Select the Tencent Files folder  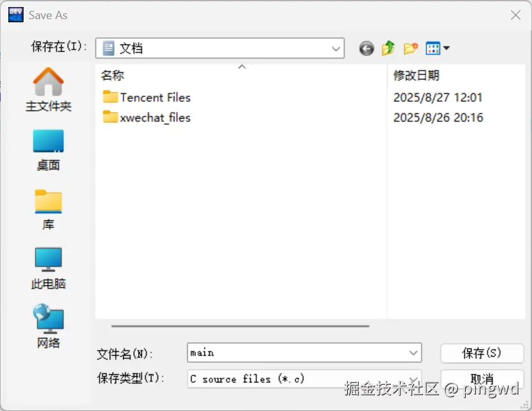point(147,97)
